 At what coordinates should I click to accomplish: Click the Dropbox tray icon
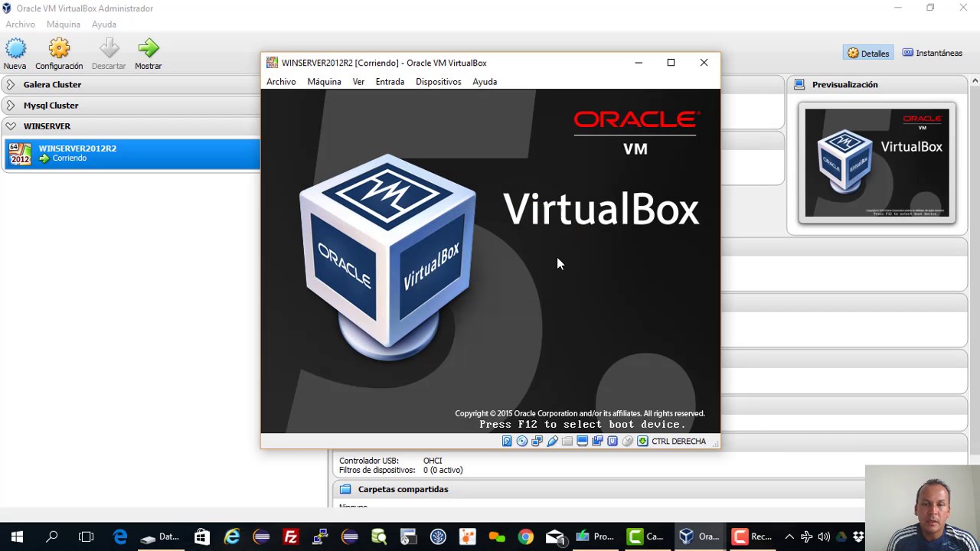pos(858,536)
